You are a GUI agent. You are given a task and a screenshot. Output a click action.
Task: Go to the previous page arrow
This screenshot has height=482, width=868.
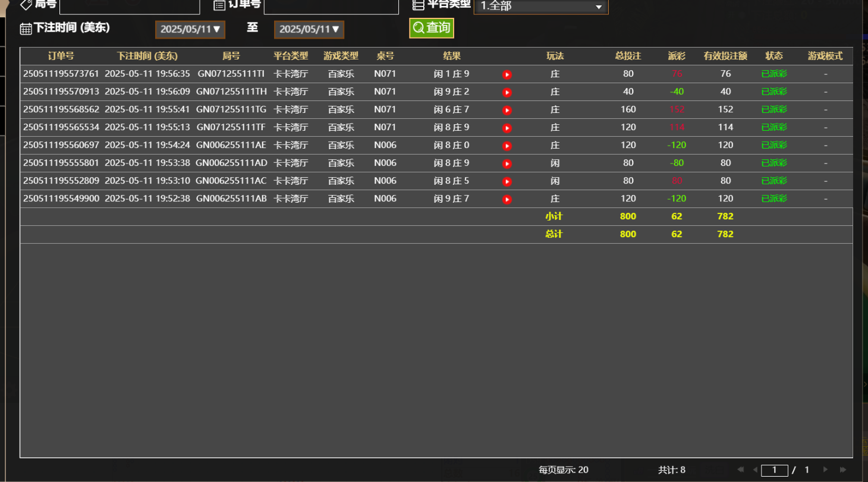tap(755, 470)
